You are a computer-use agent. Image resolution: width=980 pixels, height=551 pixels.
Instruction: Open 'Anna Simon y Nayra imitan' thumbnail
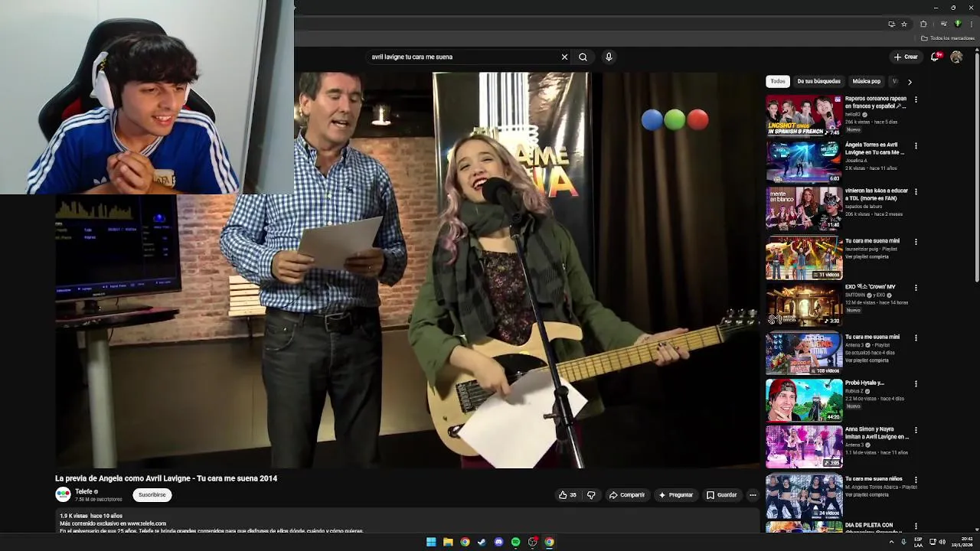(x=804, y=447)
